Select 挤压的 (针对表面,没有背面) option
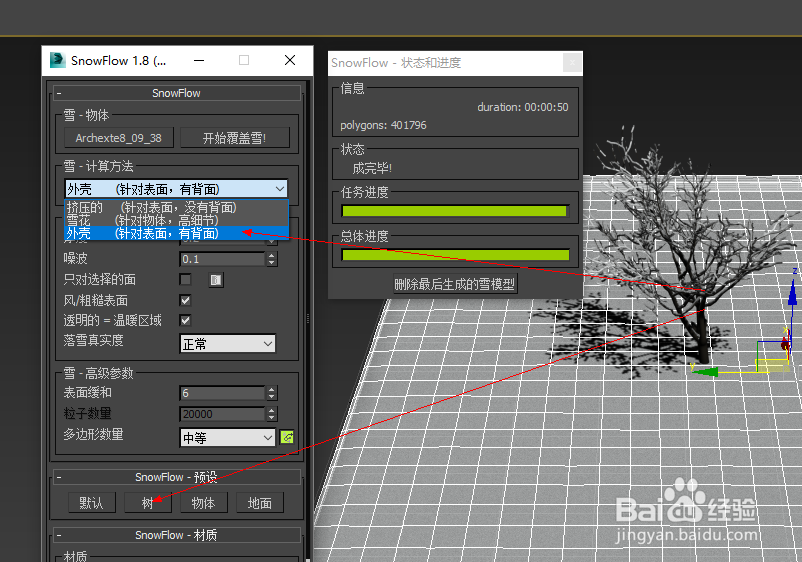Screen dimensions: 802x562 (176, 207)
